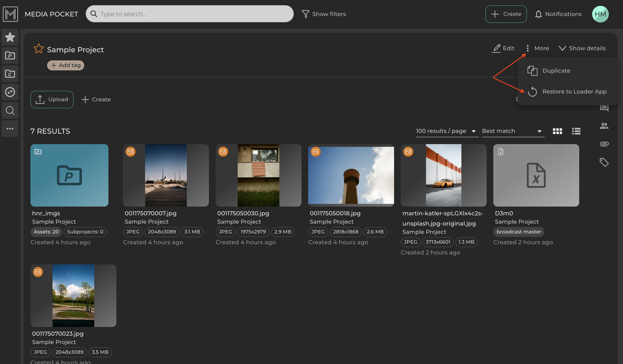623x364 pixels.
Task: Switch to list view
Action: pyautogui.click(x=576, y=131)
